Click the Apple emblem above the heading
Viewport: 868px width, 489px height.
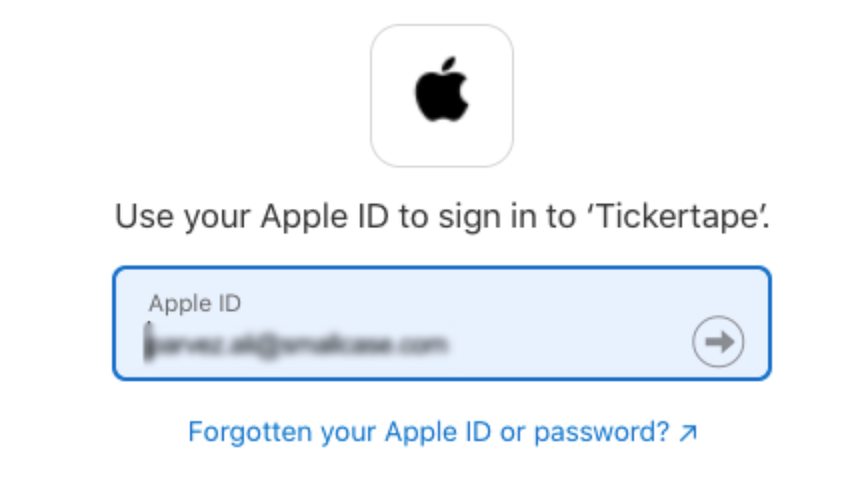[x=442, y=91]
